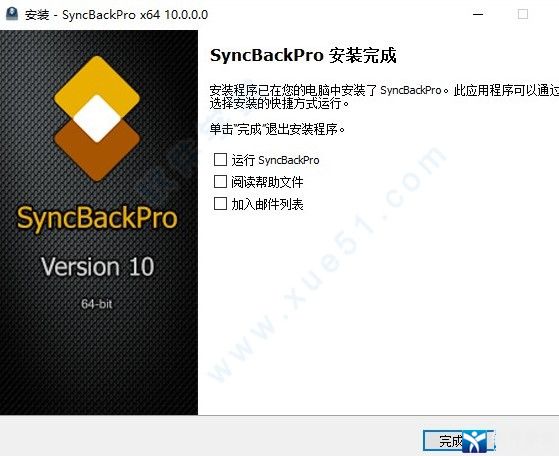Click the paragraph starting with 安装程序已在您的电脑中

click(384, 97)
